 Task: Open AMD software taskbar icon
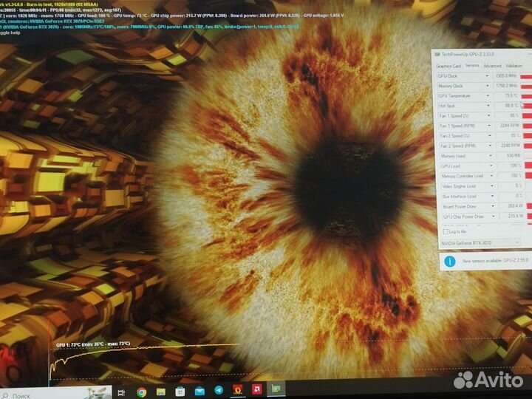pyautogui.click(x=256, y=389)
